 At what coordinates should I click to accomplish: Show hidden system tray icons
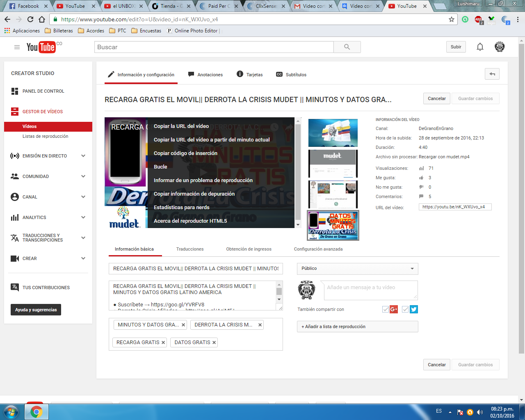coord(450,412)
